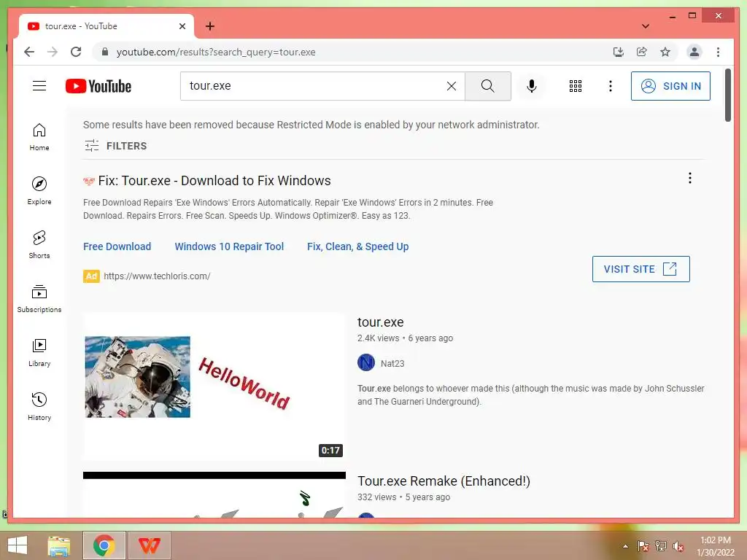Click Windows 10 Repair Tool link
The width and height of the screenshot is (747, 560).
coord(229,246)
